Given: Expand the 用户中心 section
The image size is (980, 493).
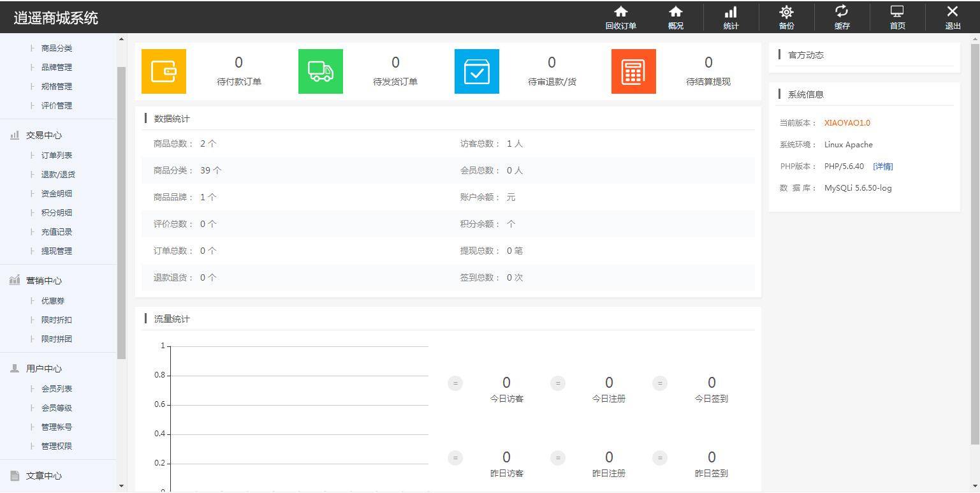Looking at the screenshot, I should tap(43, 368).
